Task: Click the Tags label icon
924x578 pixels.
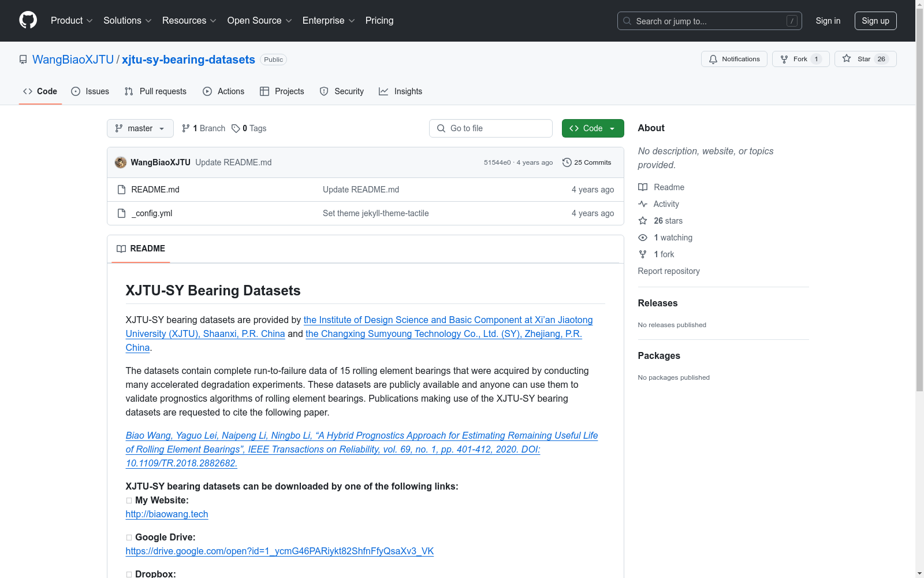Action: coord(236,128)
